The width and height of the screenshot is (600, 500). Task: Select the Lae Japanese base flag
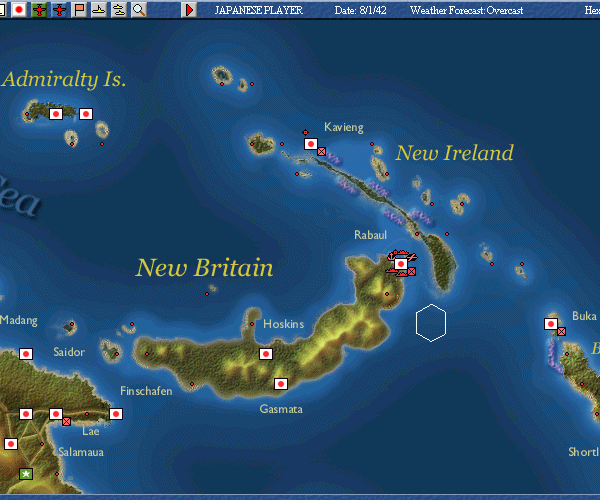(x=56, y=414)
